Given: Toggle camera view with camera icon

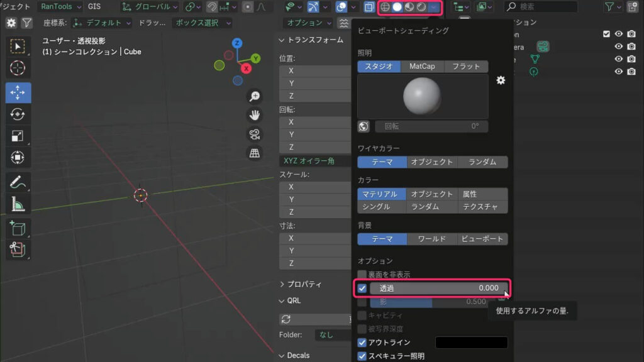Looking at the screenshot, I should coord(255,134).
